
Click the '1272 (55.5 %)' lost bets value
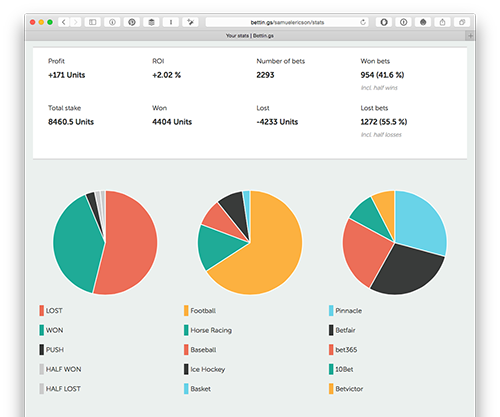coord(384,122)
